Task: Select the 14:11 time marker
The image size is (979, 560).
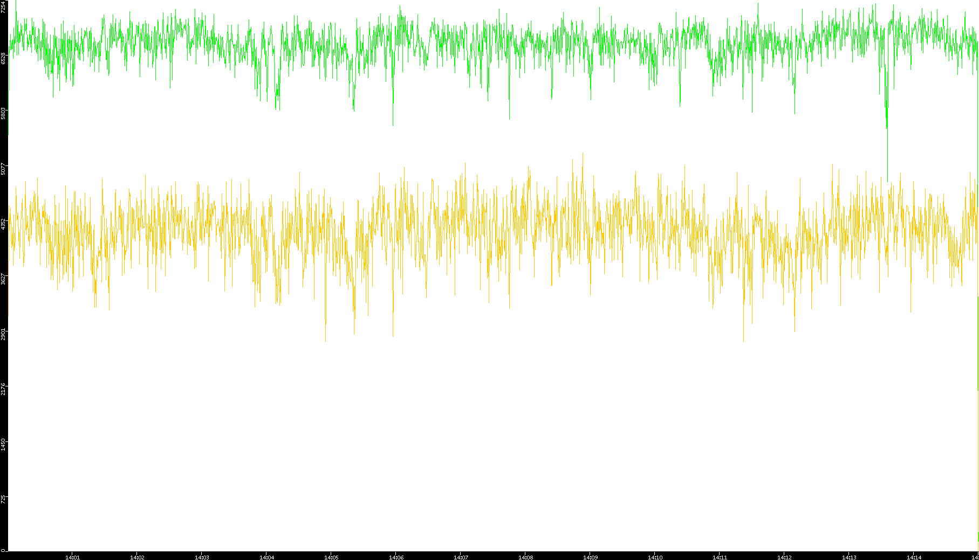Action: (x=720, y=557)
